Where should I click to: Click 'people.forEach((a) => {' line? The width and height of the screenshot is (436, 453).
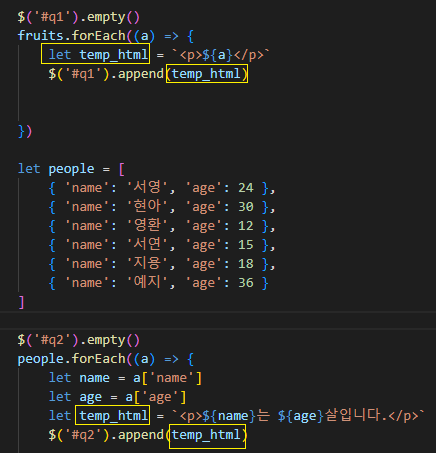106,359
